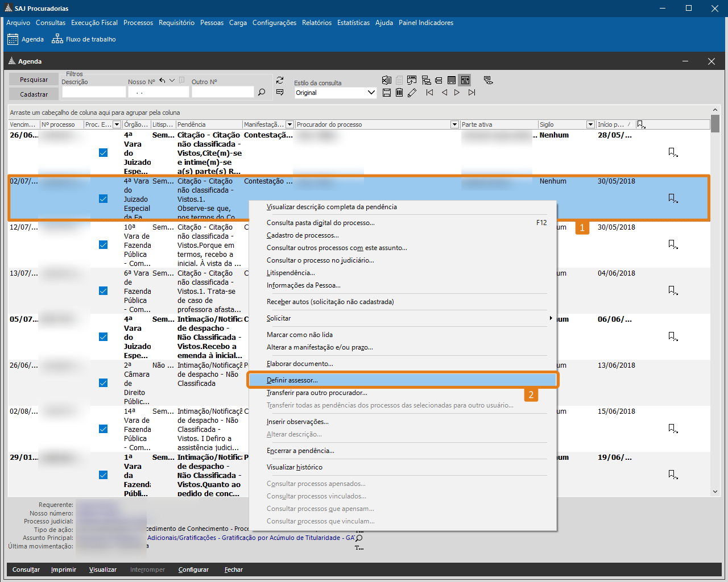Go to last record with navigation arrow
728x582 pixels.
pyautogui.click(x=471, y=92)
